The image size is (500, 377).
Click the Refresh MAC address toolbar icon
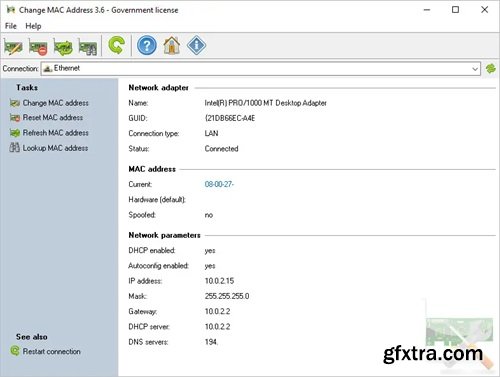pos(63,46)
